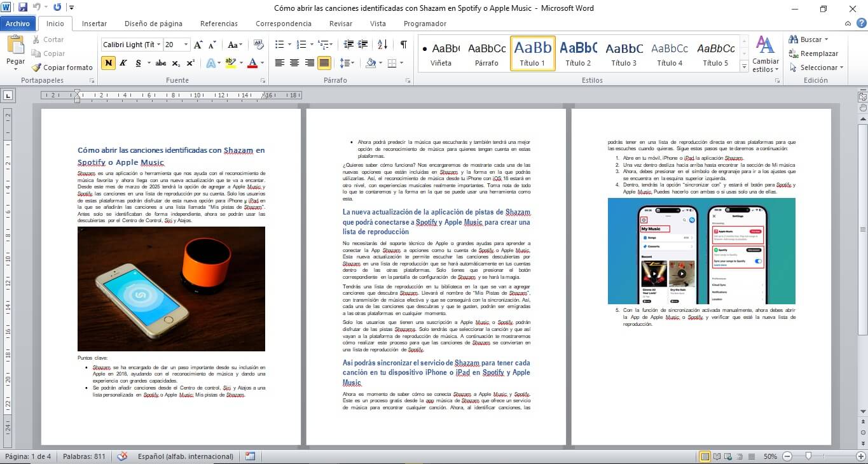Screen dimensions: 868x464
Task: Switch to Full Screen Reading view
Action: pyautogui.click(x=718, y=456)
